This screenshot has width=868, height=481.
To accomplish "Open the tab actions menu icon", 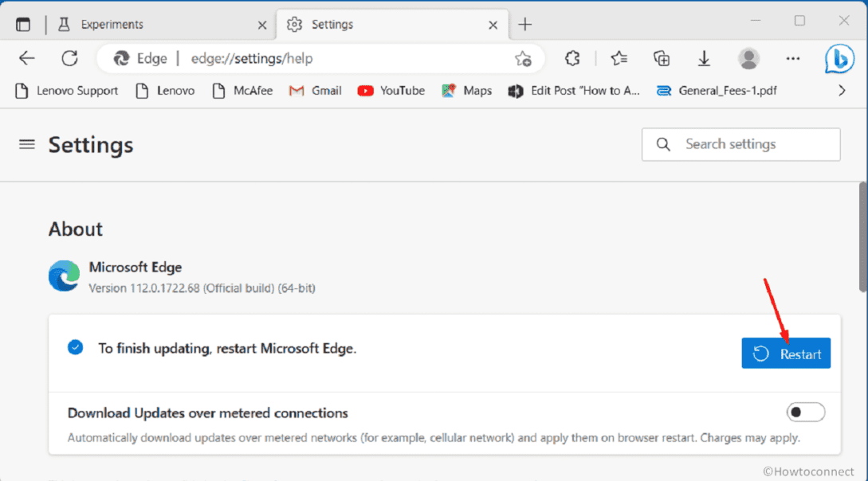I will [x=23, y=23].
